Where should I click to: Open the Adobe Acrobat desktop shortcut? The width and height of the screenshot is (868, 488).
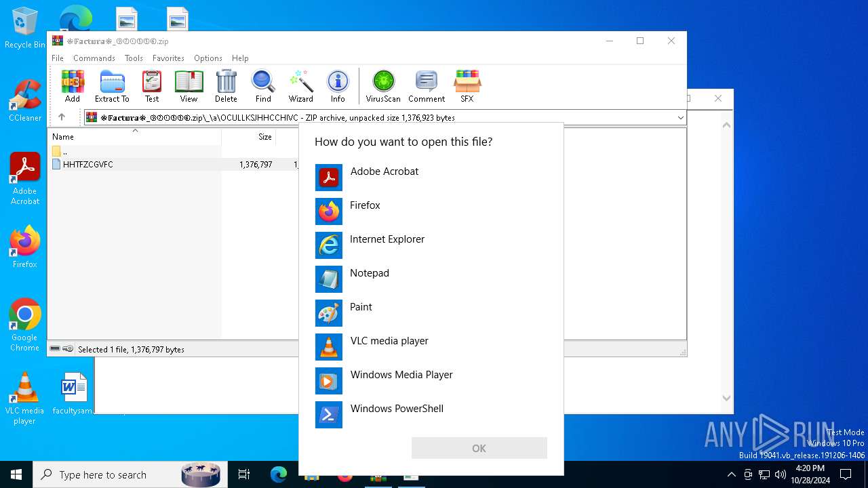pyautogui.click(x=25, y=179)
